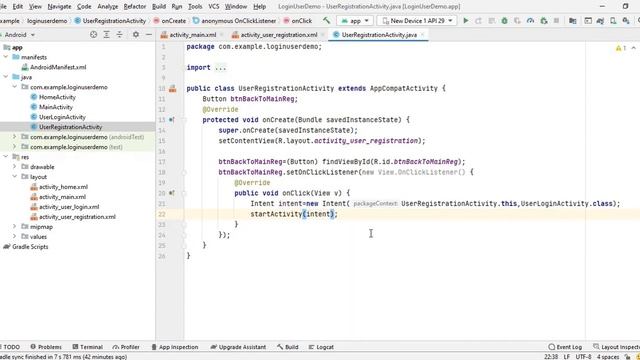The height and width of the screenshot is (360, 640).
Task: Open the SDK Manager icon in toolbar
Action: 626,20
